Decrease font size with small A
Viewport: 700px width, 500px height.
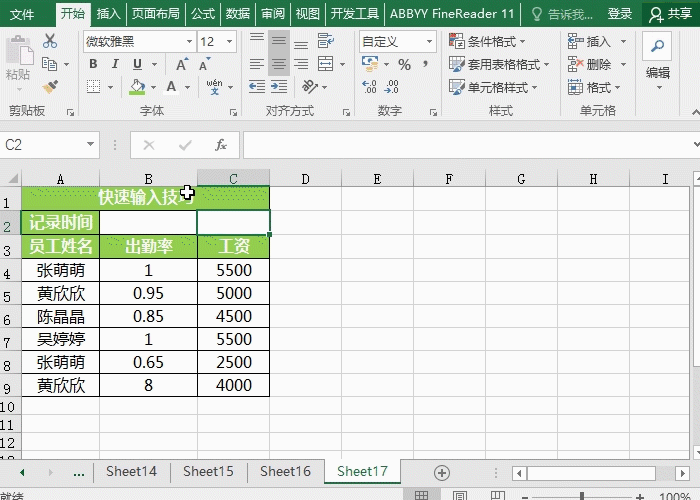pos(204,64)
